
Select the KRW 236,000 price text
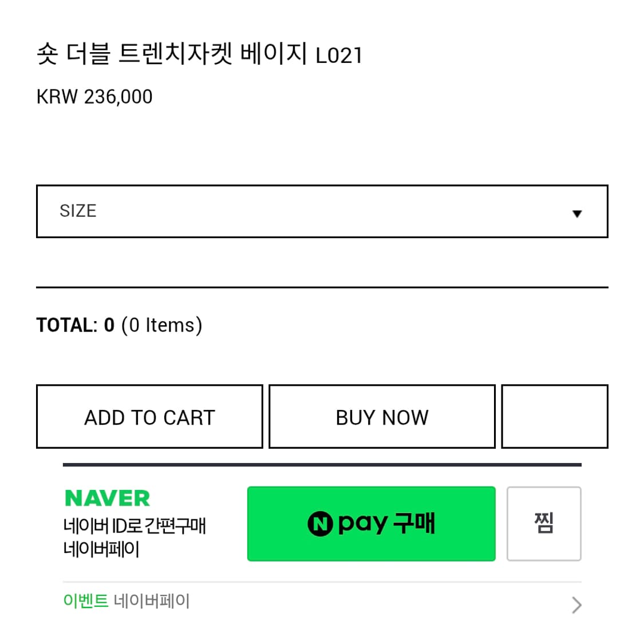coord(94,96)
